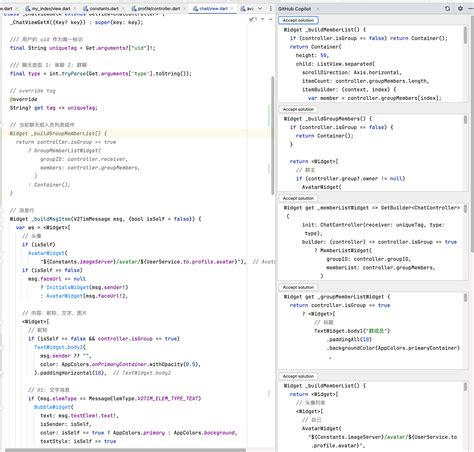
Task: Click 'itemCount: controller.groupMembers.length,' line
Action: tap(365, 81)
